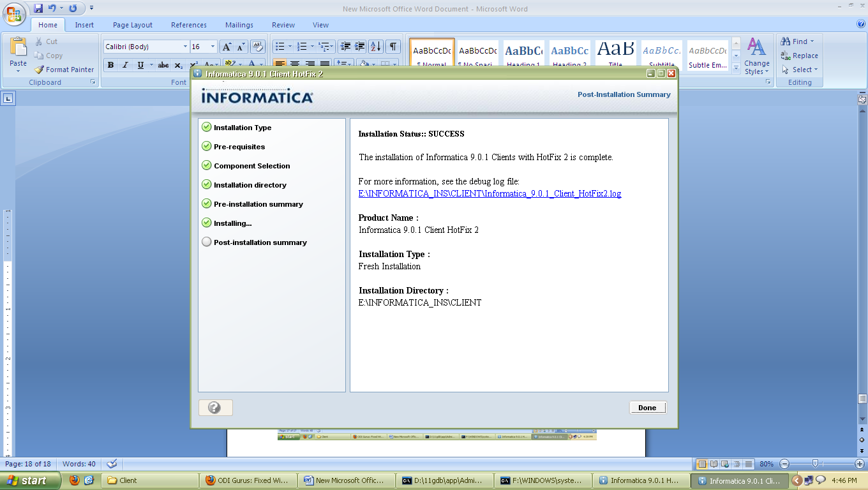Viewport: 868px width, 490px height.
Task: Click the tab selector L icon by ruler
Action: [x=8, y=99]
